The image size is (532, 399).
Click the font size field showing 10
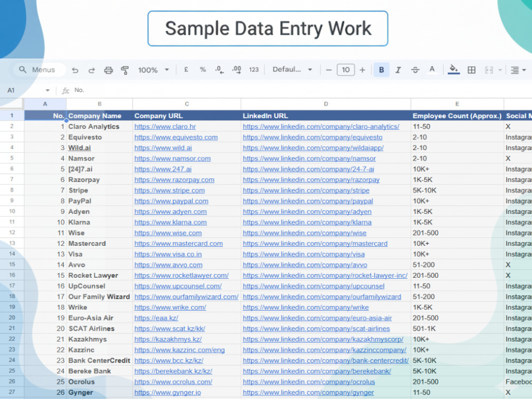[x=346, y=70]
